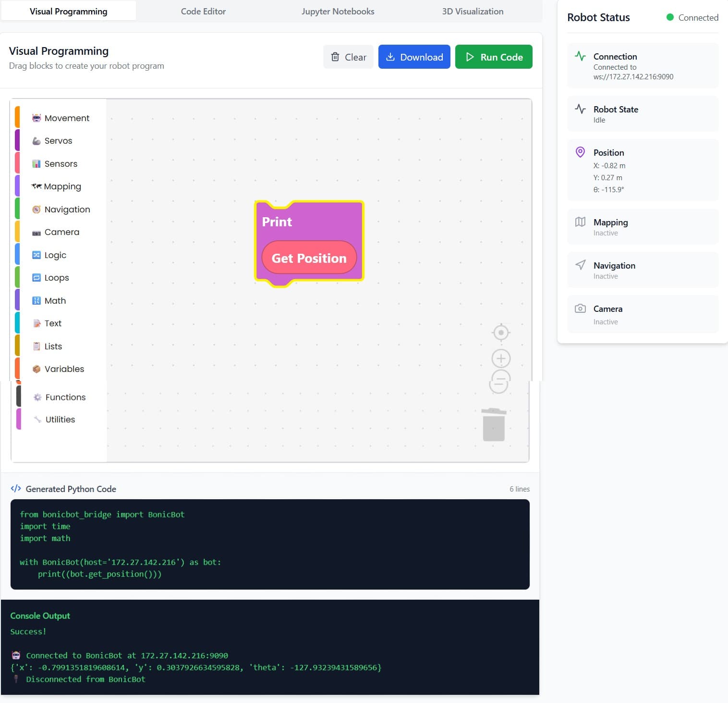
Task: Click the blue Download button
Action: (x=414, y=57)
